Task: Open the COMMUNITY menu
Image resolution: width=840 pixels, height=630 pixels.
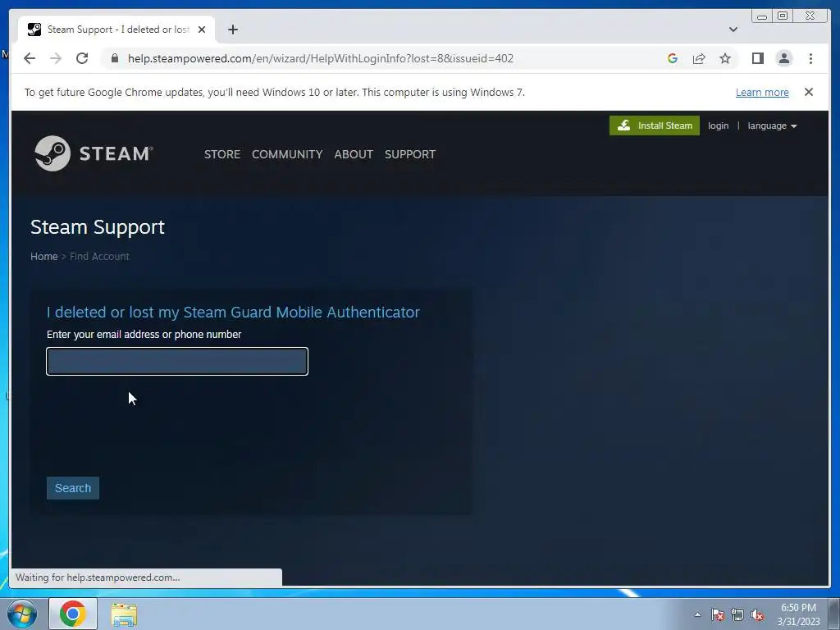Action: click(x=287, y=154)
